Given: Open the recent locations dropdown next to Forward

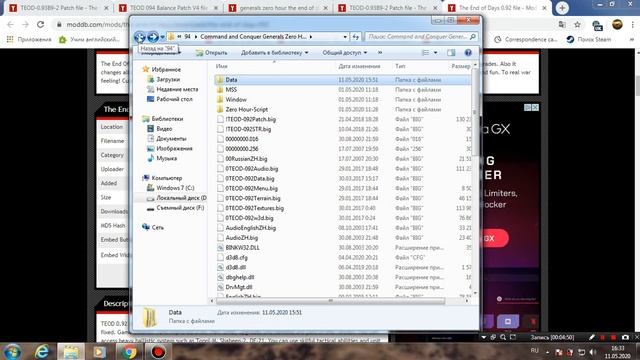Looking at the screenshot, I should (x=162, y=37).
